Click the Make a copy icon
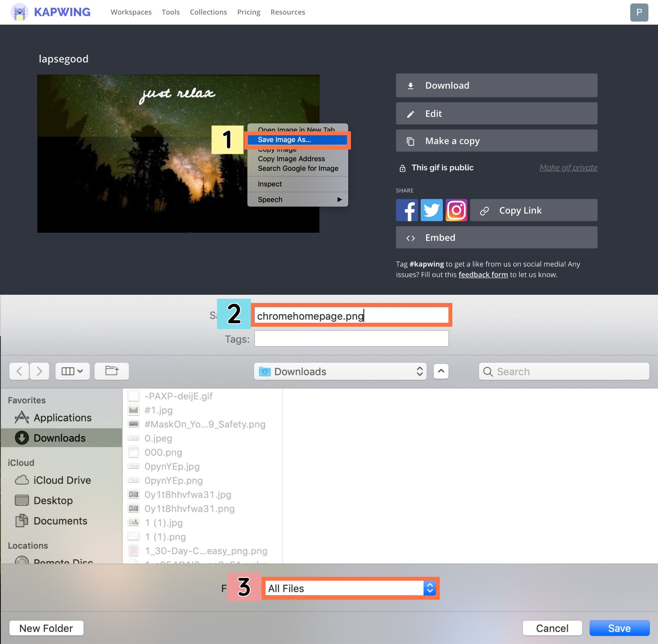The image size is (658, 644). pyautogui.click(x=411, y=141)
